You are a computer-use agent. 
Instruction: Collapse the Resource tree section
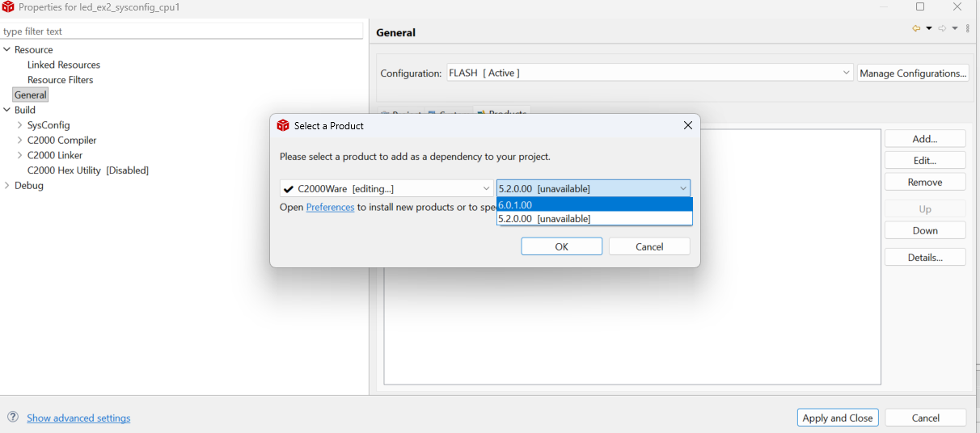(7, 49)
